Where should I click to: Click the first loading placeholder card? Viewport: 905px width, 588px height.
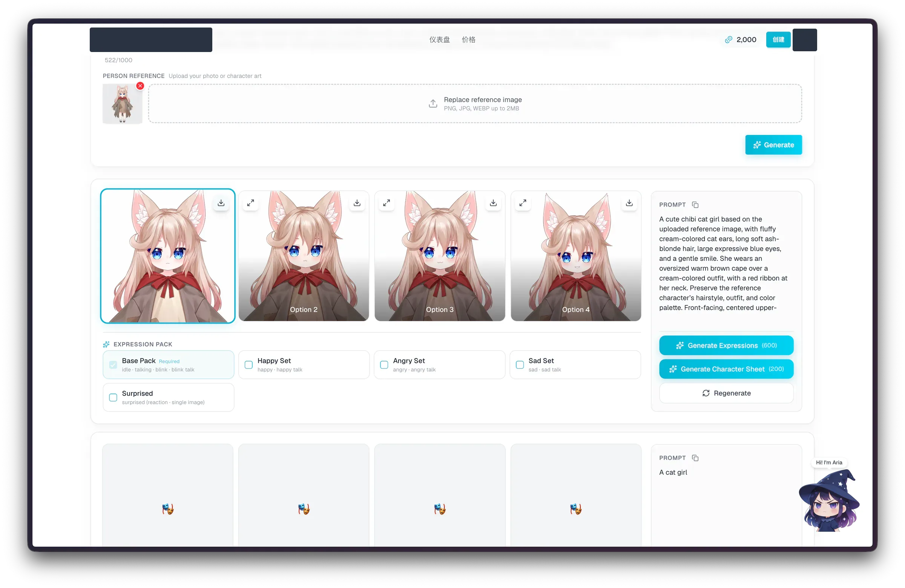point(168,495)
